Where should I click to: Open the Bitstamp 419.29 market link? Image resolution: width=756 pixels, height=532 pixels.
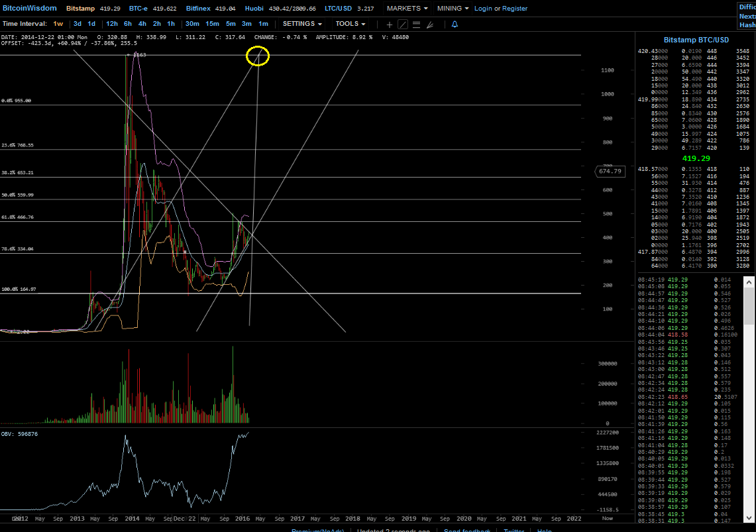click(x=93, y=8)
